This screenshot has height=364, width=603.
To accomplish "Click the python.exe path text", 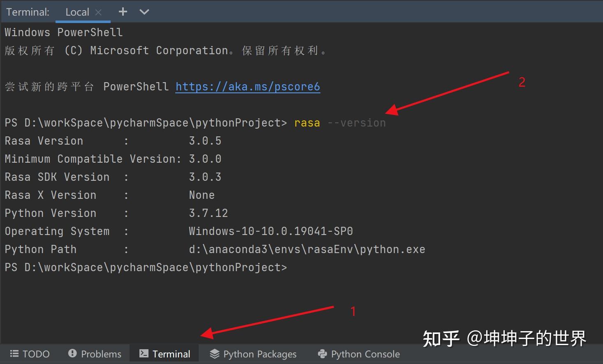I will 307,249.
